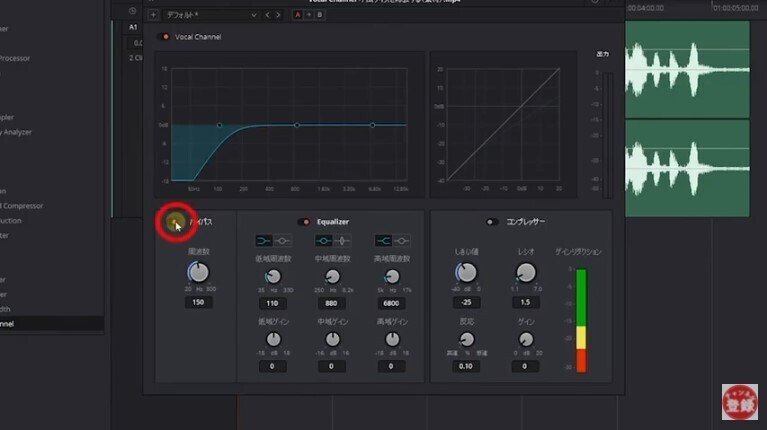
Task: Go to the next preset arrow
Action: click(x=278, y=15)
